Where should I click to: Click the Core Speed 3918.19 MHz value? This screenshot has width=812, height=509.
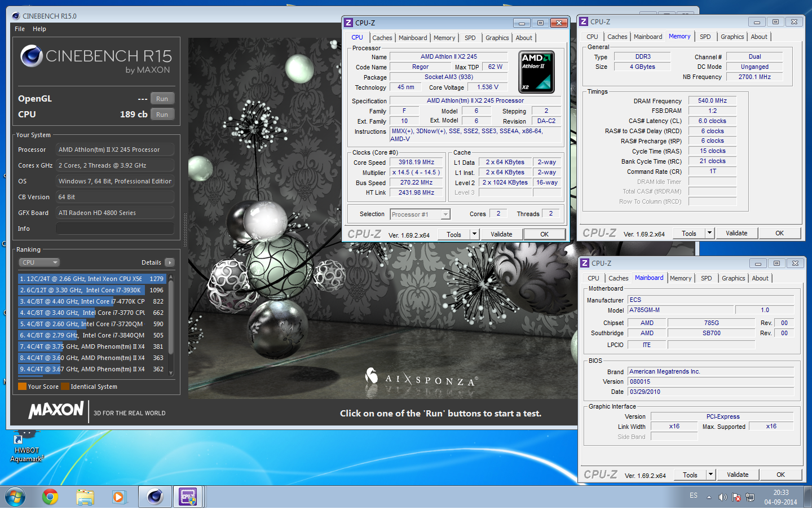[x=417, y=163]
